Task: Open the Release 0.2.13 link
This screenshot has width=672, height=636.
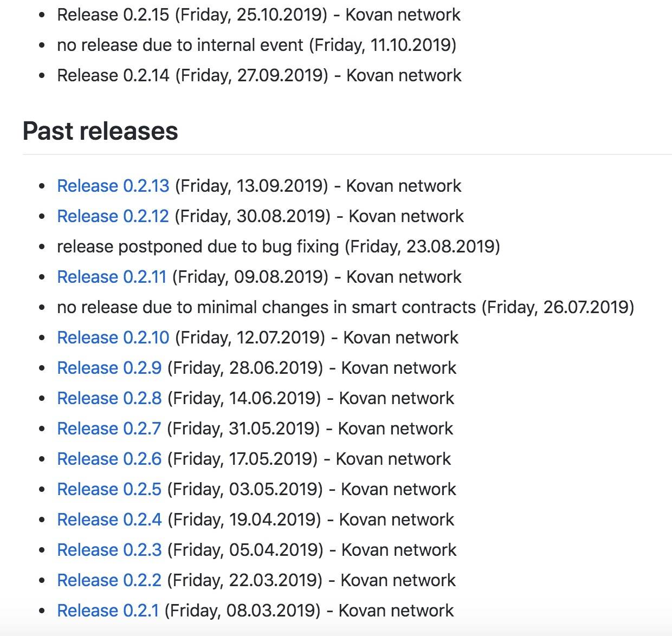Action: [x=113, y=186]
